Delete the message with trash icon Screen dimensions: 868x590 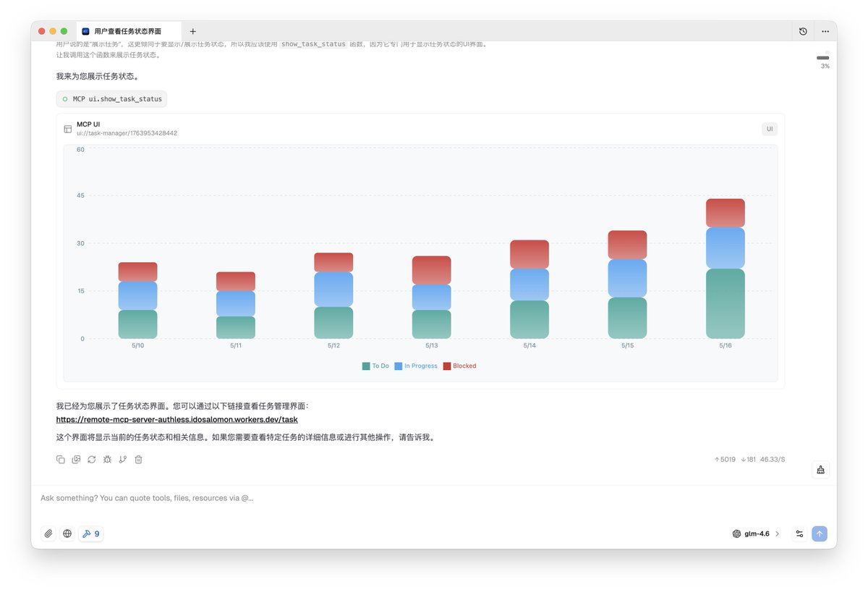(x=138, y=459)
